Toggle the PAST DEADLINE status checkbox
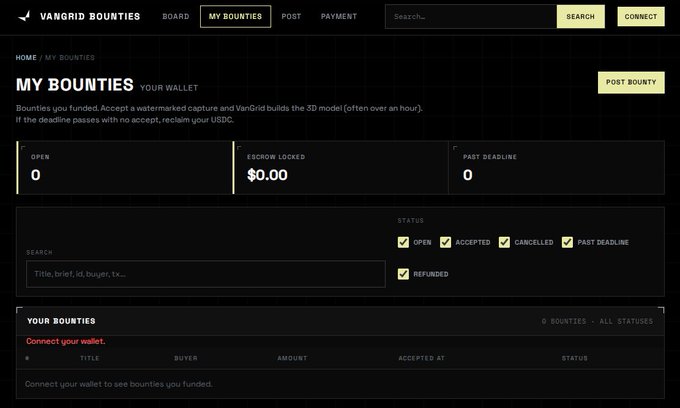680x408 pixels. pyautogui.click(x=567, y=242)
